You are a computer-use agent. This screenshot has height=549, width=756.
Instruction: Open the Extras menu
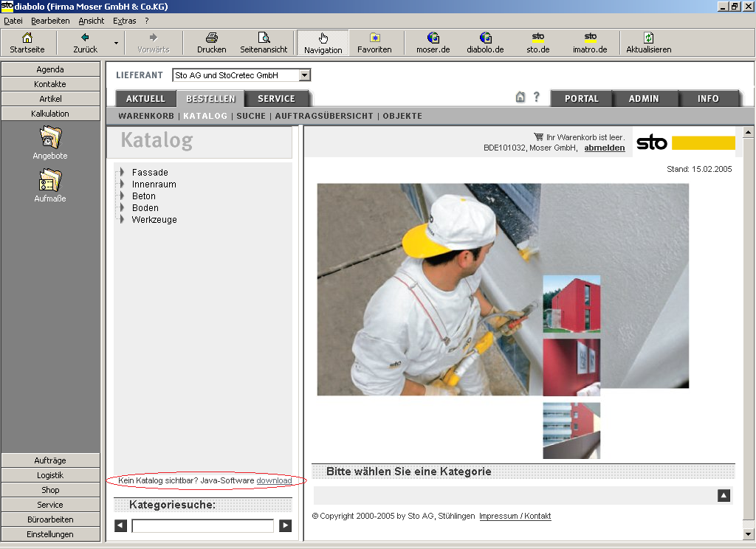tap(124, 21)
